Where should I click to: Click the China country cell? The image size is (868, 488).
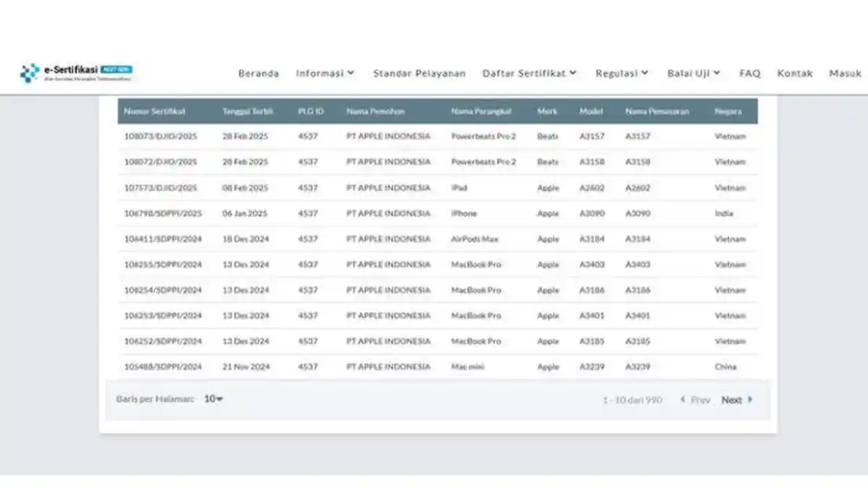pos(726,367)
